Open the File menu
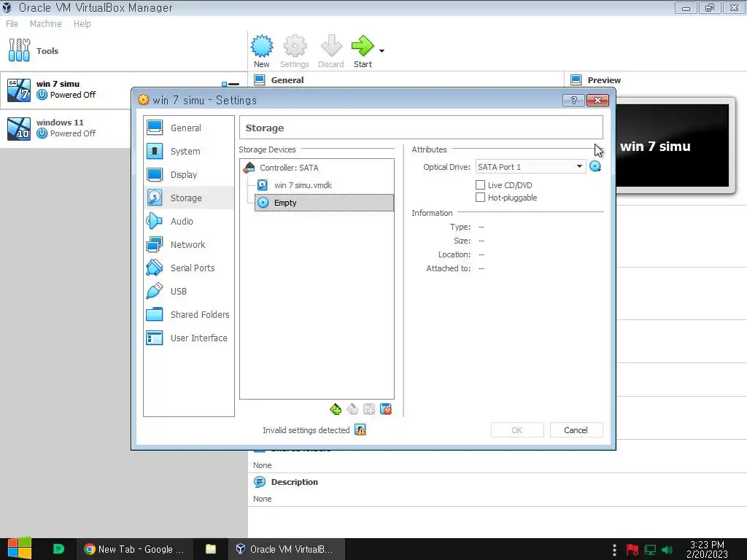747x560 pixels. coord(12,24)
